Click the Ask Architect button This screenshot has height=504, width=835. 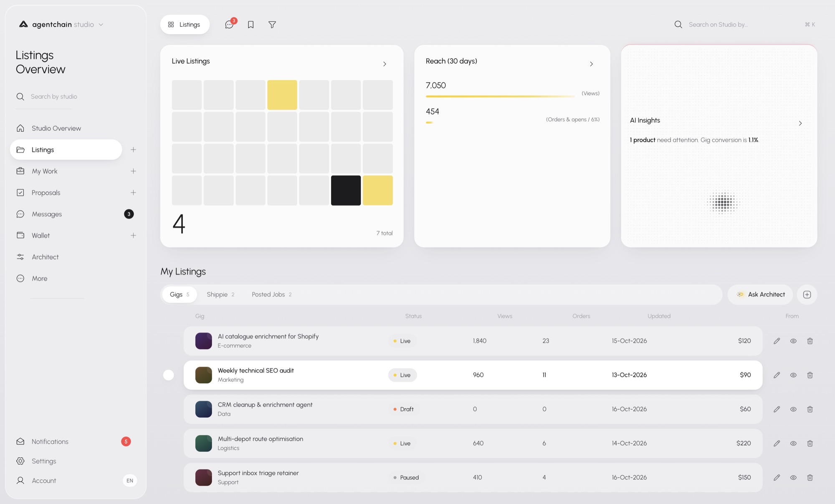coord(760,295)
